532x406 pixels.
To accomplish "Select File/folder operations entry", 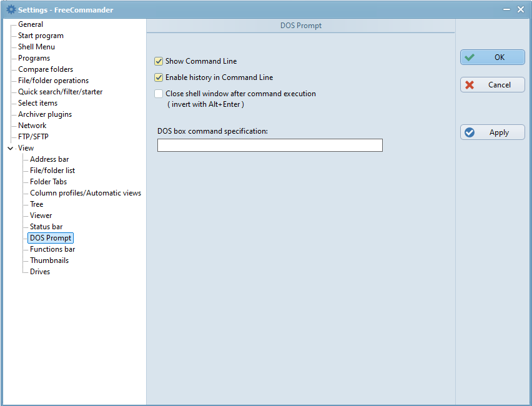I will coord(53,81).
